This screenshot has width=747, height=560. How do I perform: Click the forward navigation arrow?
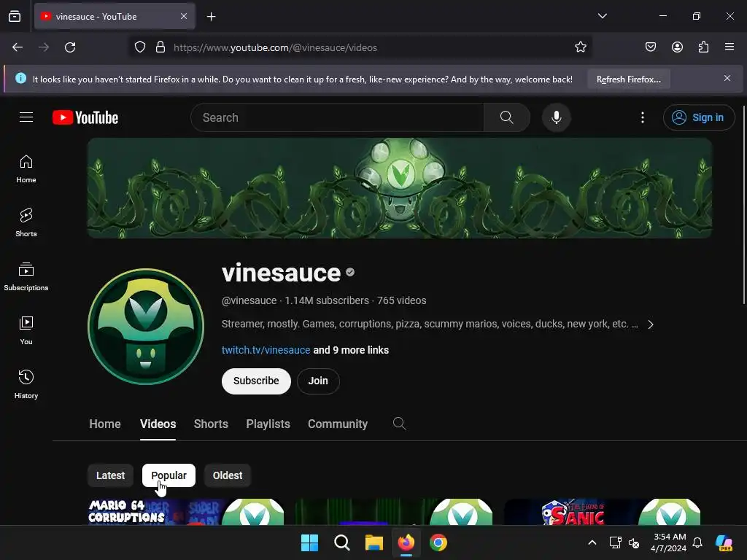[44, 47]
